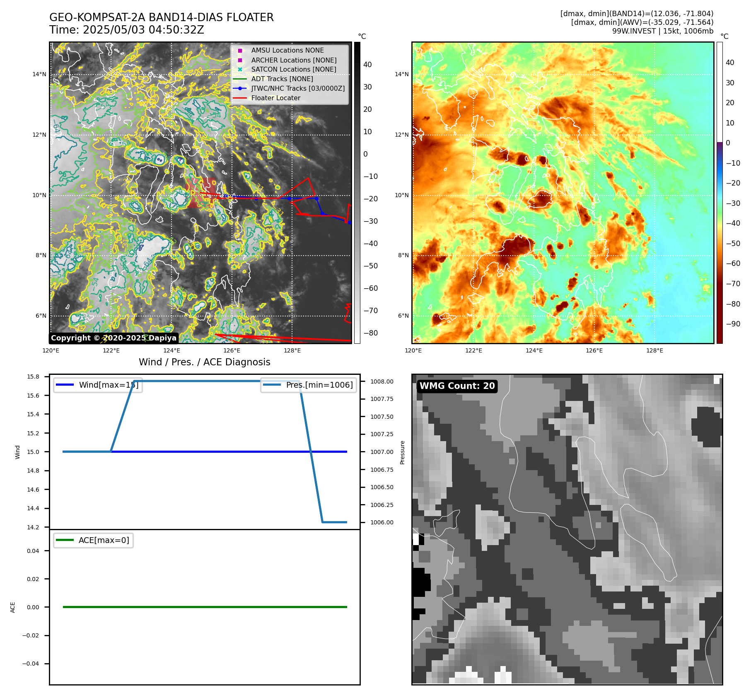
Task: Click the green ACE line in chart
Action: pos(205,607)
